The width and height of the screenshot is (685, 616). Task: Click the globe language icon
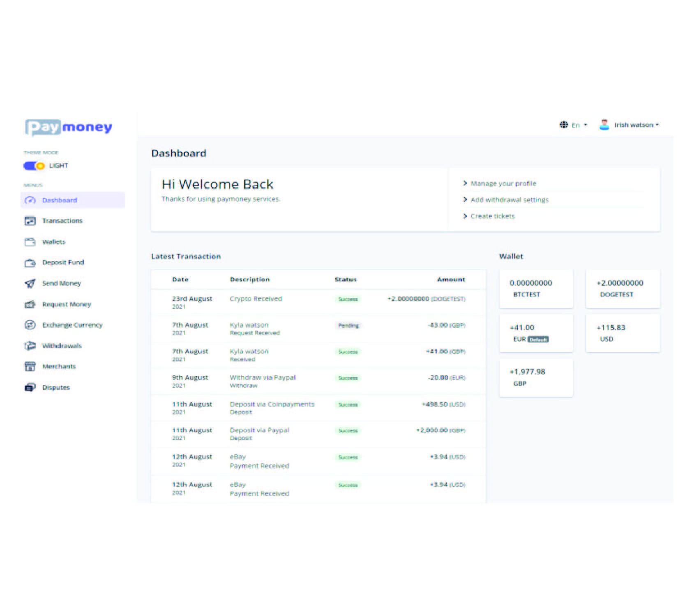coord(564,125)
